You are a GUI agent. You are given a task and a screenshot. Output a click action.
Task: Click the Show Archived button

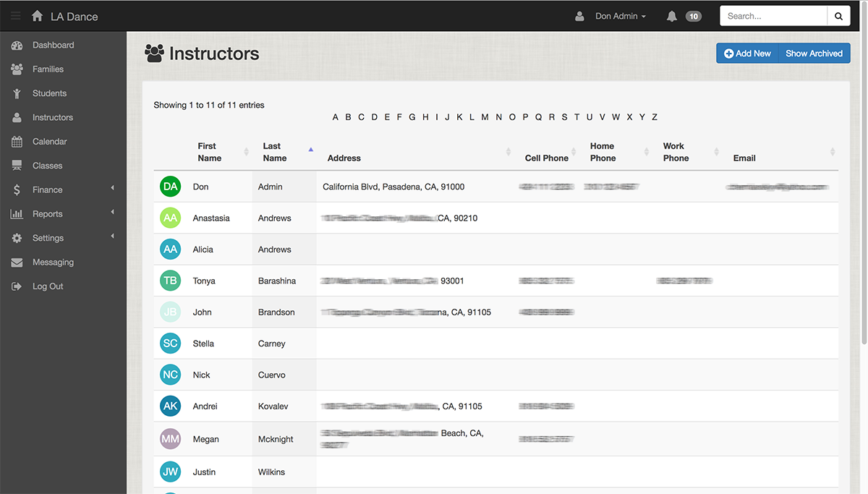[814, 54]
